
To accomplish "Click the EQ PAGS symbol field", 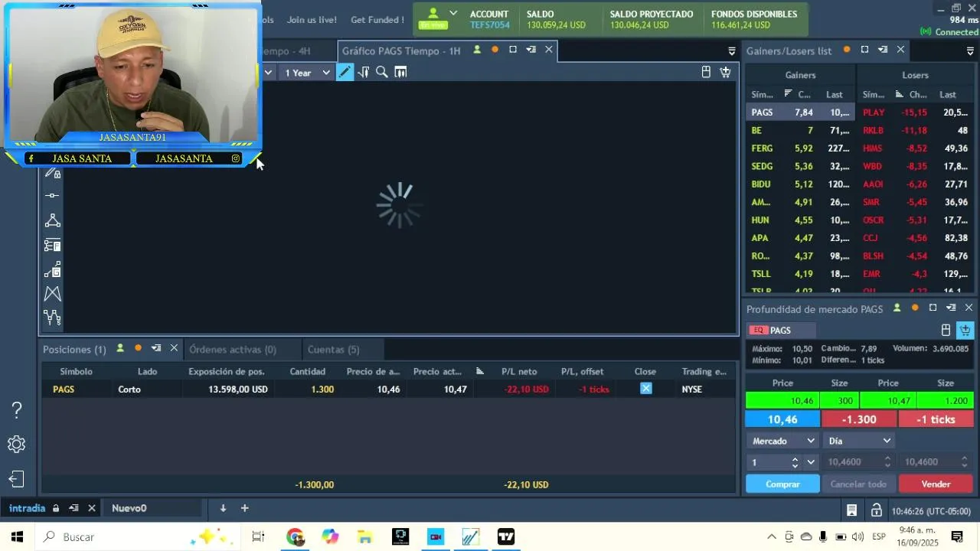I will [x=781, y=330].
